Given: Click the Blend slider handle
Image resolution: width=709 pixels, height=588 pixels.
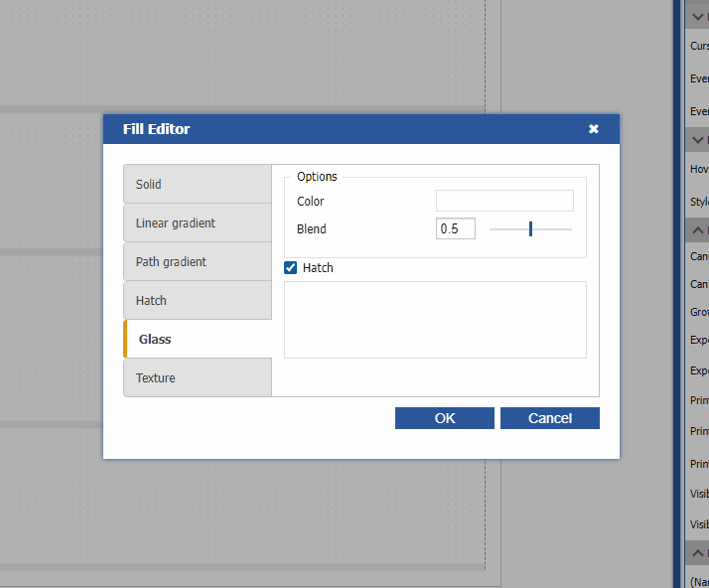Looking at the screenshot, I should coord(531,228).
